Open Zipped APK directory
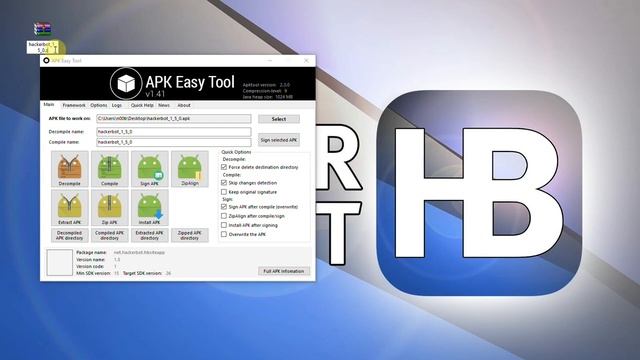 pos(190,236)
